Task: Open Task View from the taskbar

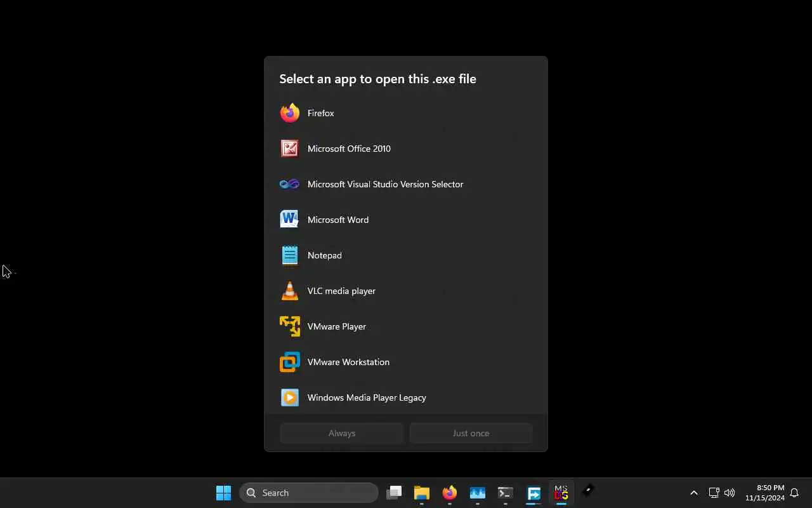Action: [x=394, y=493]
